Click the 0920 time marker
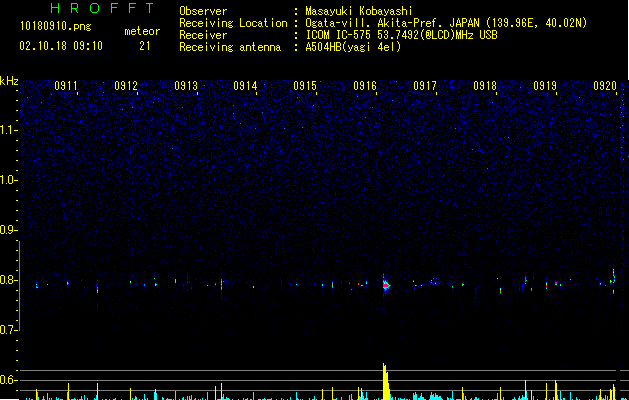This screenshot has height=400, width=629. point(605,86)
